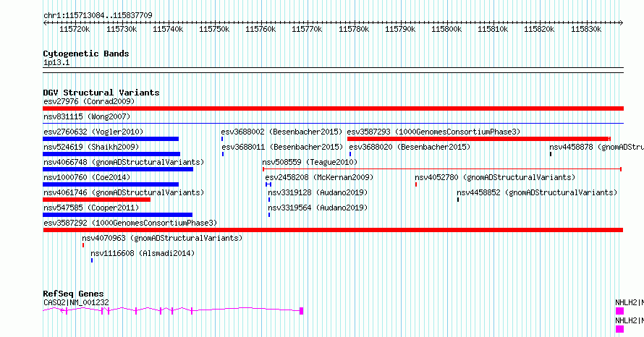Click the 115830k ruler position
Screen dimensions: 644x337
(586, 29)
